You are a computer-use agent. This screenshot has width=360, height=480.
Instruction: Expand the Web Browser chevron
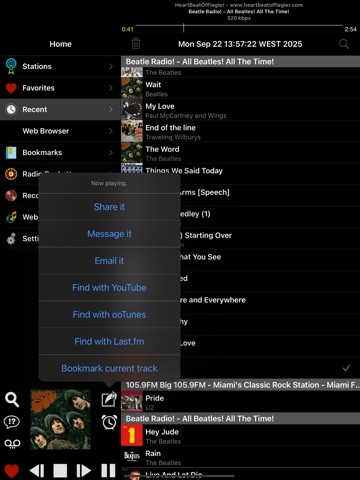pos(111,131)
